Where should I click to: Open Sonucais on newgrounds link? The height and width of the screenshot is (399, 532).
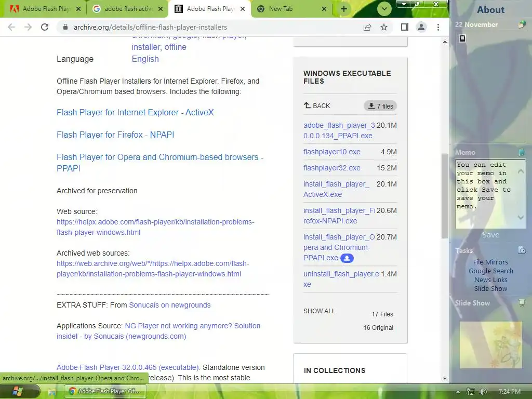coord(170,305)
